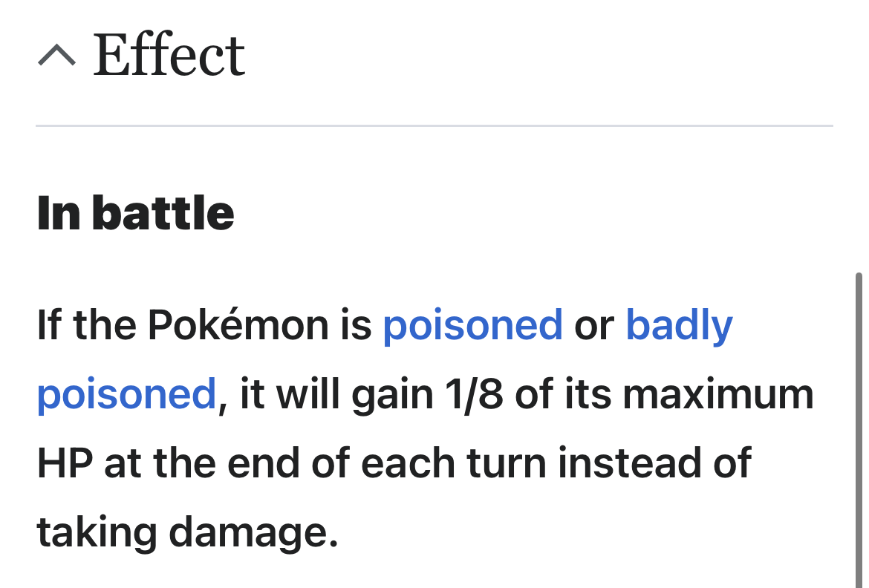Click the Effect section heading
The width and height of the screenshot is (869, 588).
point(169,55)
